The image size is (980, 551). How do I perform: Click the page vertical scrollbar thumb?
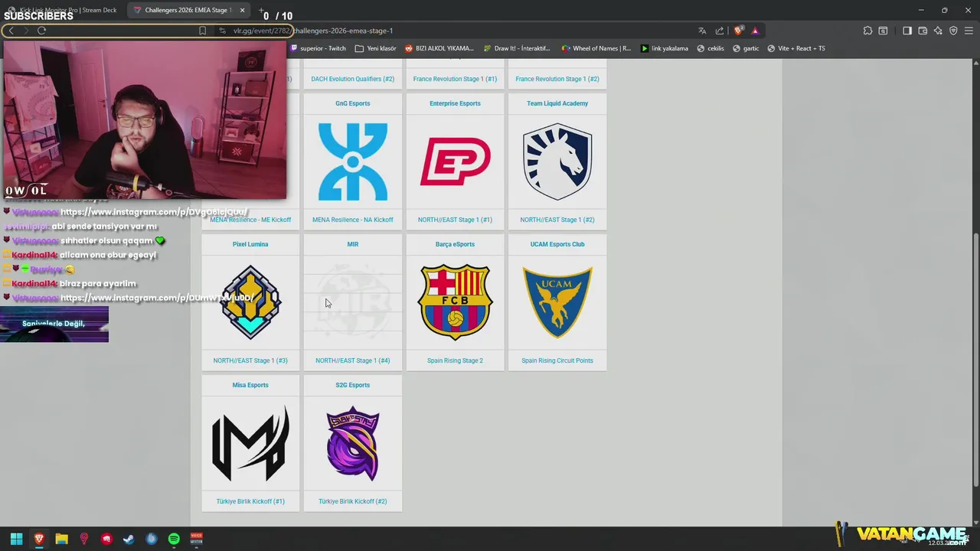[x=975, y=360]
